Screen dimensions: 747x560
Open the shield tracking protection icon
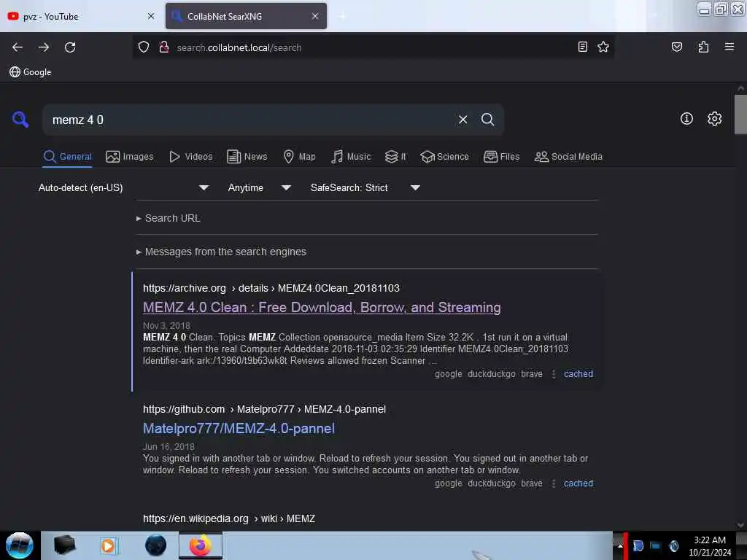(144, 47)
